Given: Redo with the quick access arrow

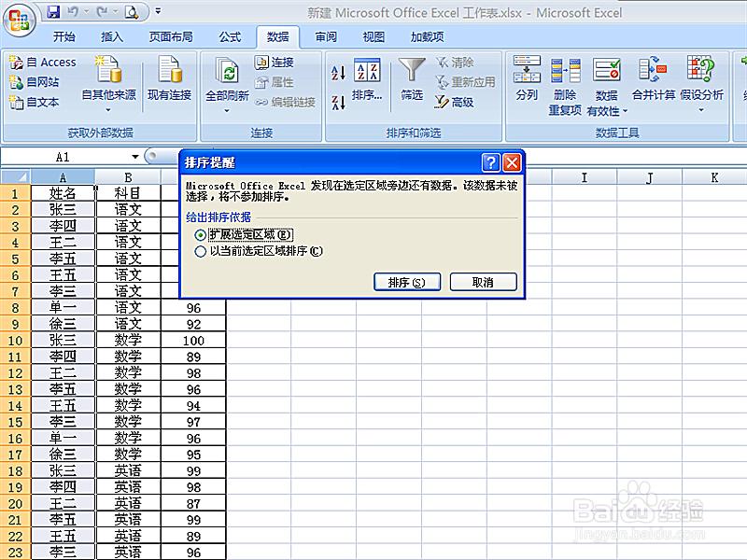Looking at the screenshot, I should [102, 12].
